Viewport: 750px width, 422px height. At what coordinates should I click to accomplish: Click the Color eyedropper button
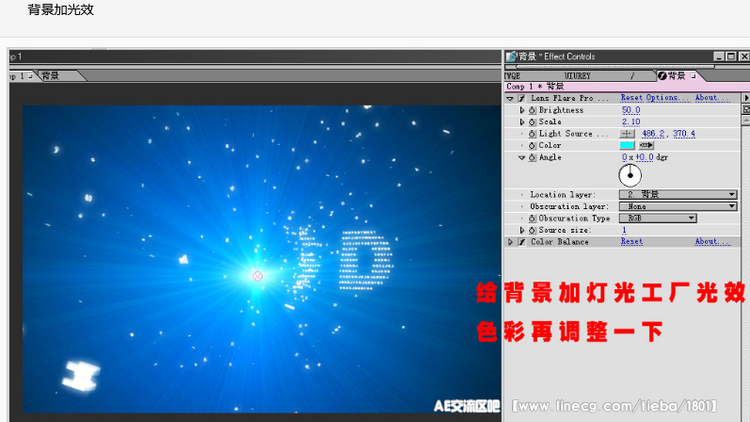pos(646,145)
